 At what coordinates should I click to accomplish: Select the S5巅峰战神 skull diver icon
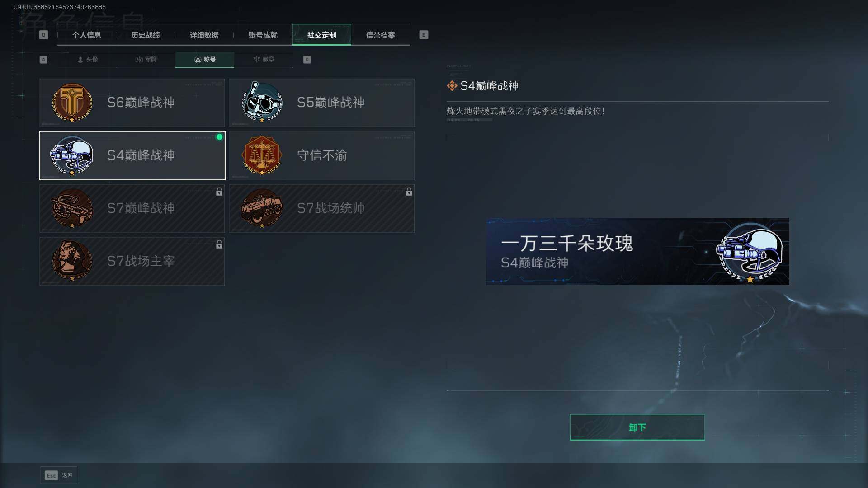point(262,102)
